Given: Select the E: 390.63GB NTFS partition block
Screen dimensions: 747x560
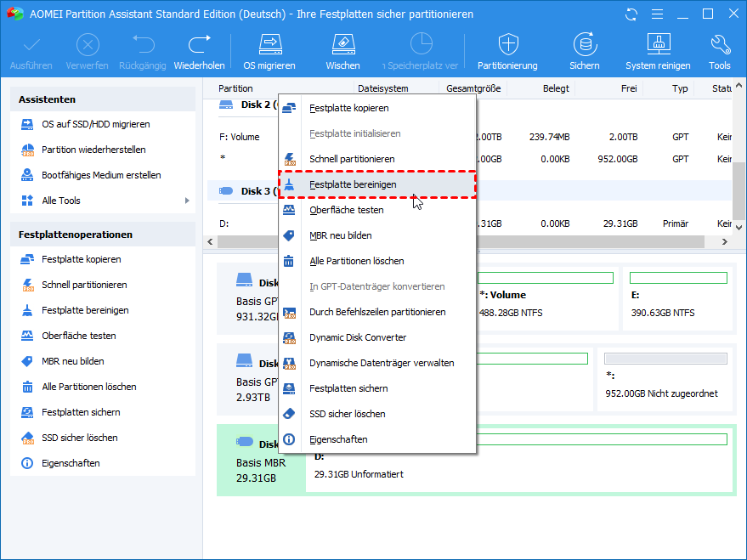Looking at the screenshot, I should tap(678, 298).
